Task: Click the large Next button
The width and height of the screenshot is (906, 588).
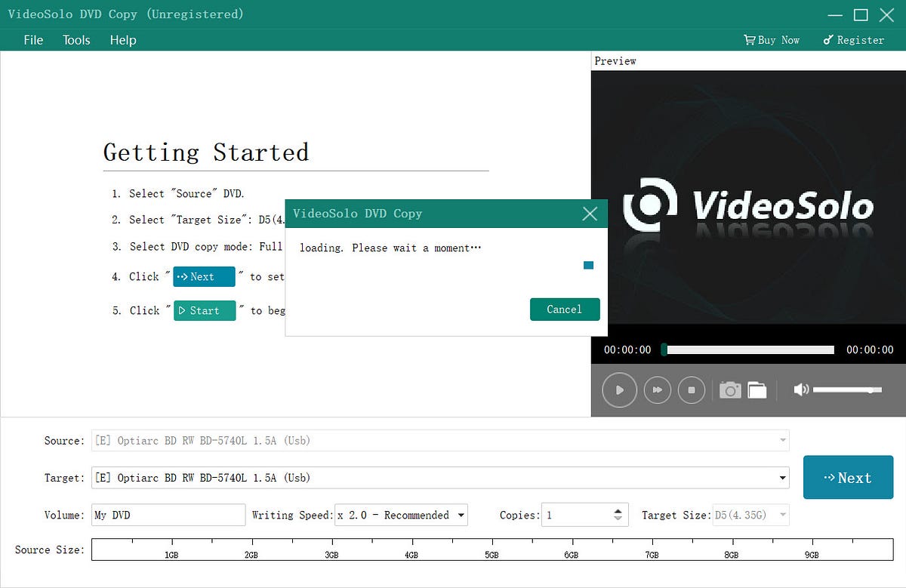Action: tap(848, 477)
